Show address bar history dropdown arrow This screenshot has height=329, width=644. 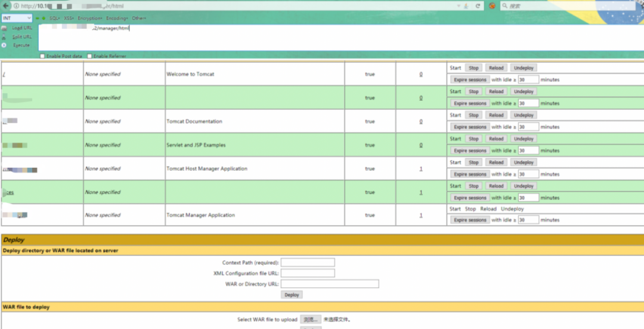459,6
